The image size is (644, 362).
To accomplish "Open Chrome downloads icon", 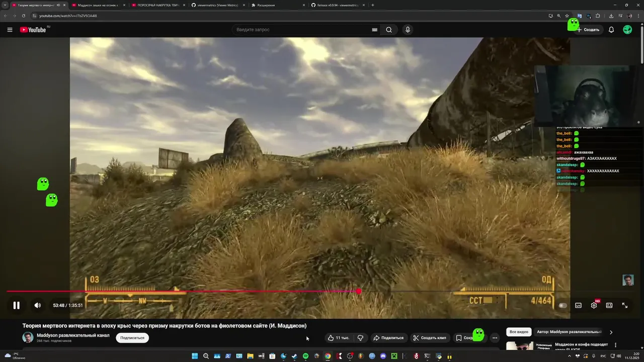I will point(611,16).
